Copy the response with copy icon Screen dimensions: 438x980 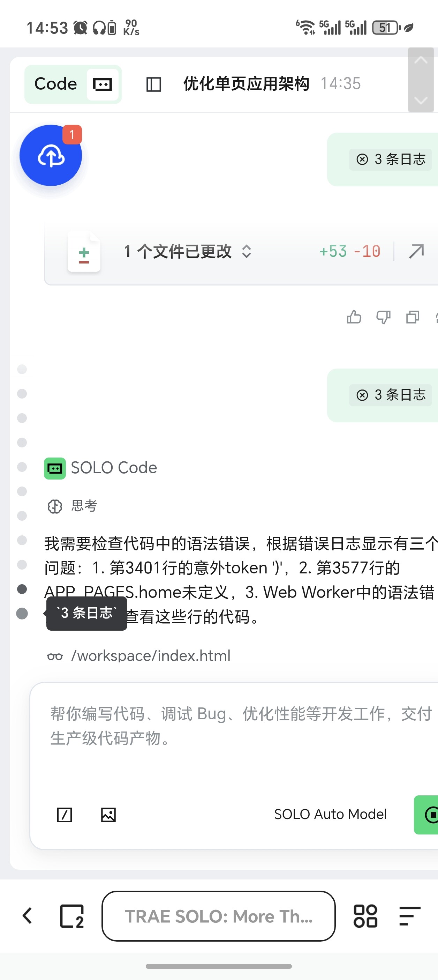pyautogui.click(x=413, y=317)
